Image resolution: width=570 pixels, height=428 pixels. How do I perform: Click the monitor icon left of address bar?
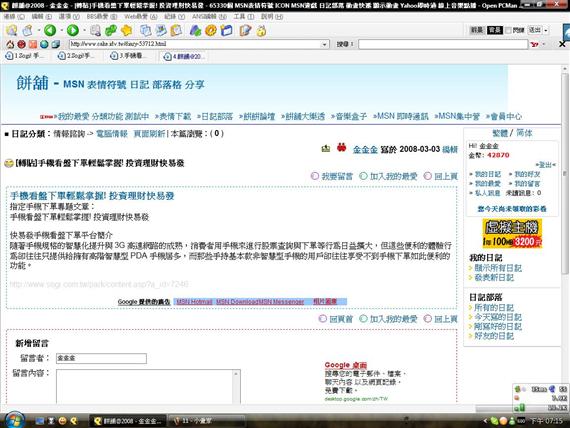click(56, 44)
